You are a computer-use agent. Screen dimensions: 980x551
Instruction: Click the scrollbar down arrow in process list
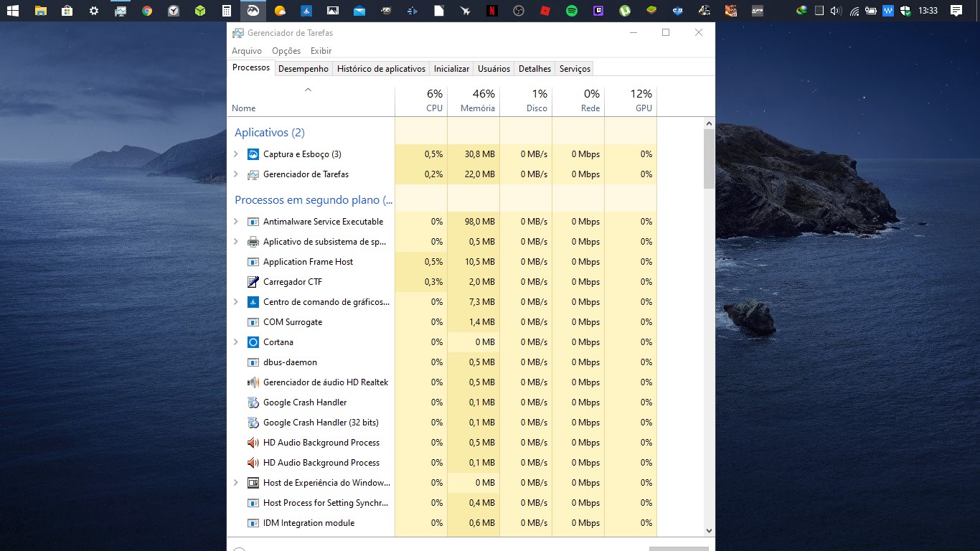pos(709,531)
